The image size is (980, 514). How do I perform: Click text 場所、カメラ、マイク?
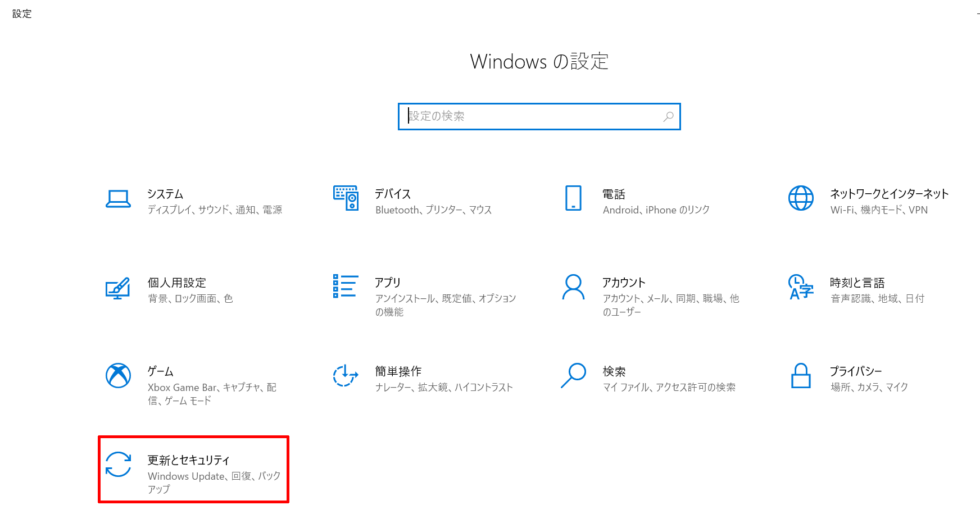point(869,387)
